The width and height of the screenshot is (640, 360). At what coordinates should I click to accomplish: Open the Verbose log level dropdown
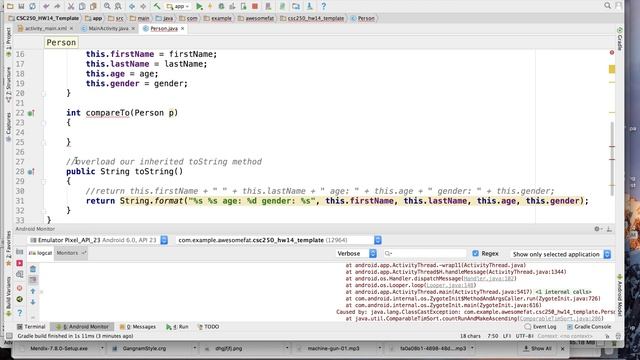pos(356,253)
